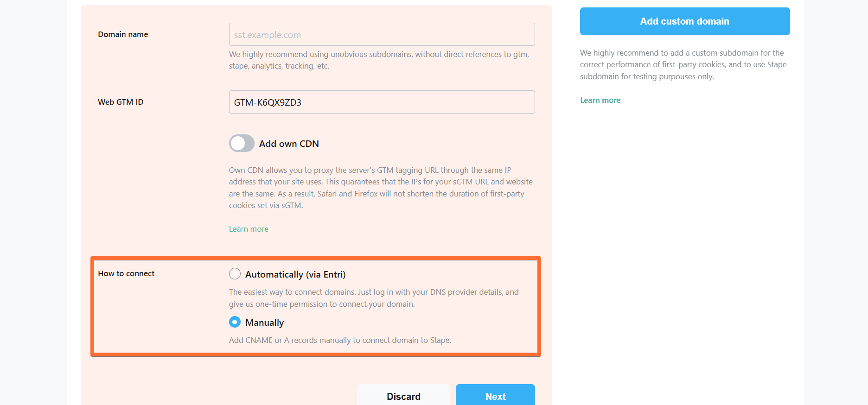Click the How to connect label
This screenshot has width=868, height=405.
pyautogui.click(x=126, y=273)
